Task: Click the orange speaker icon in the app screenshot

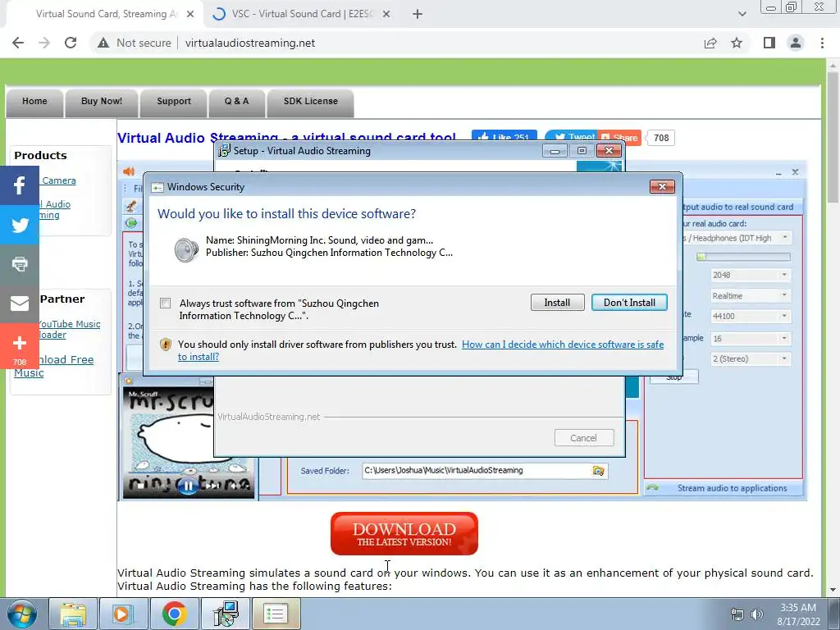Action: [x=129, y=171]
